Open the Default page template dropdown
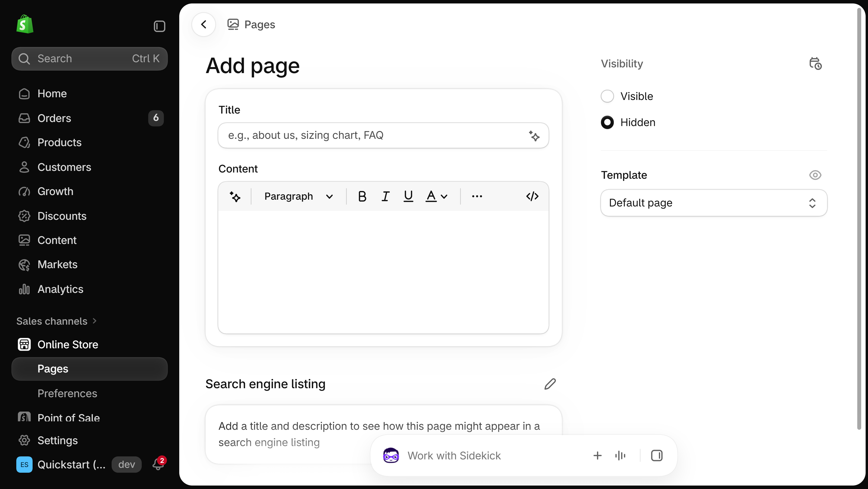 point(714,203)
